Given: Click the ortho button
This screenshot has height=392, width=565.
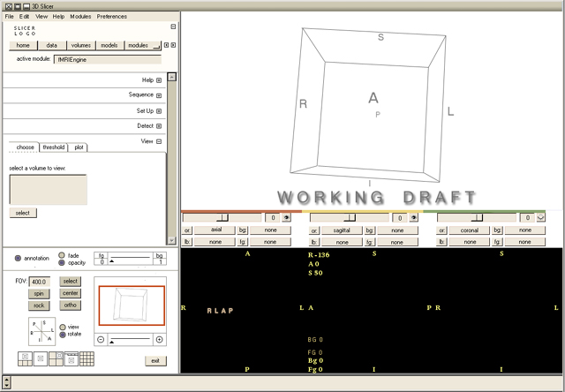Looking at the screenshot, I should [70, 305].
